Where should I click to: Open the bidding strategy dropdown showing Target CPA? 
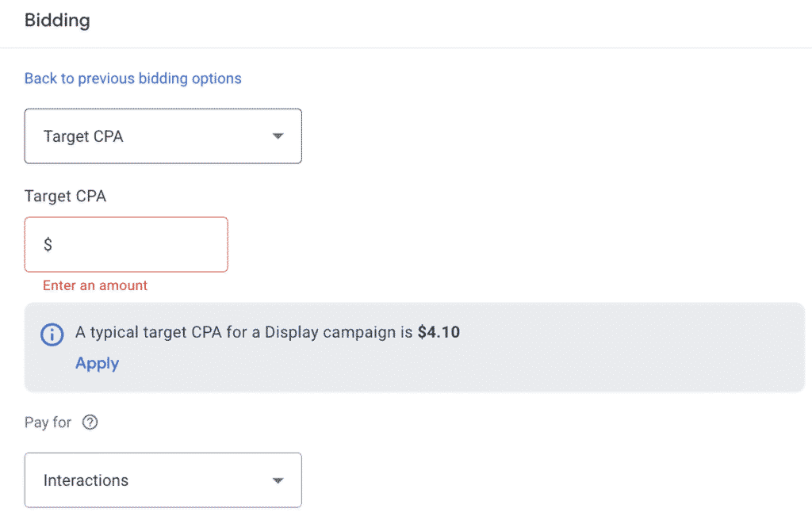(163, 136)
